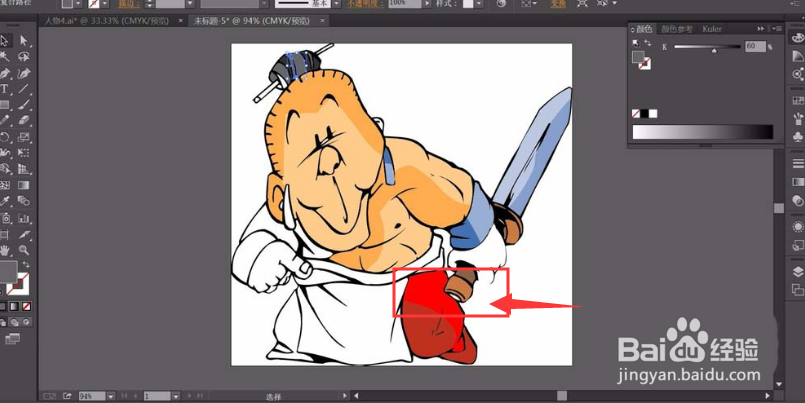Click the toolbox fill color box
Image resolution: width=805 pixels, height=403 pixels.
tap(7, 271)
